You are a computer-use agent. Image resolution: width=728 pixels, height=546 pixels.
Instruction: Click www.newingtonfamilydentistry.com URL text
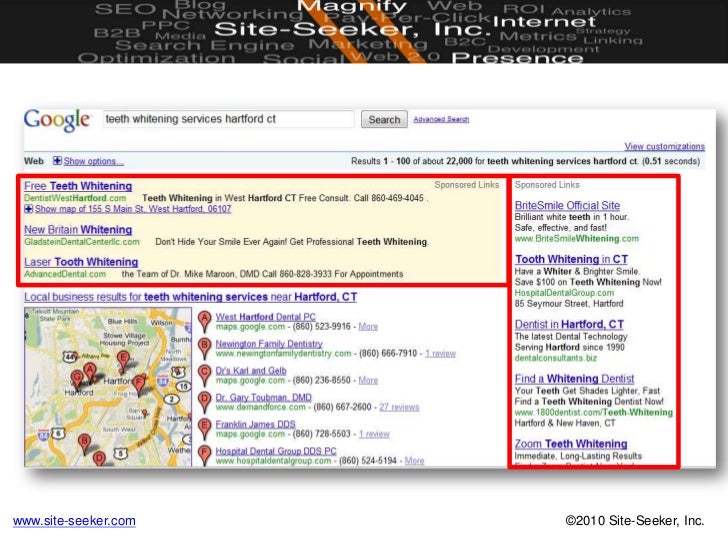283,353
